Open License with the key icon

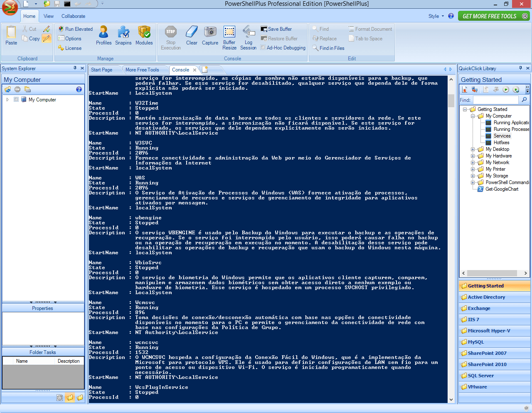(x=70, y=48)
